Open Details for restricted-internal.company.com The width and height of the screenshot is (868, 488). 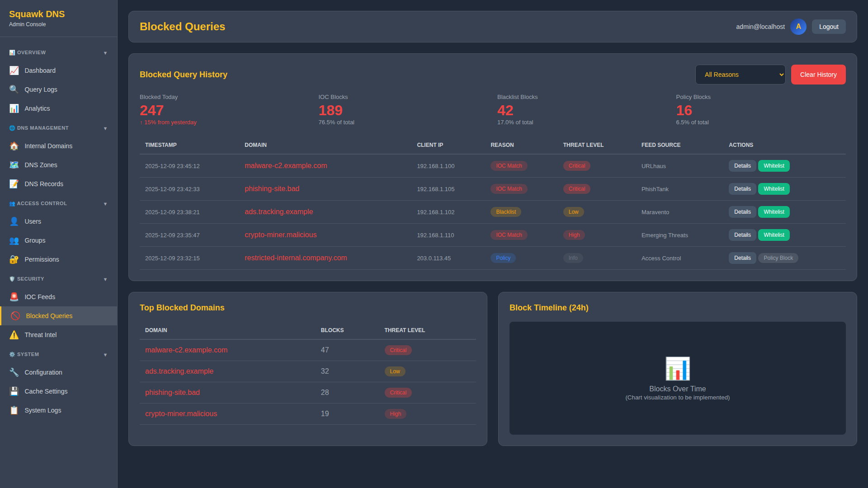(742, 258)
